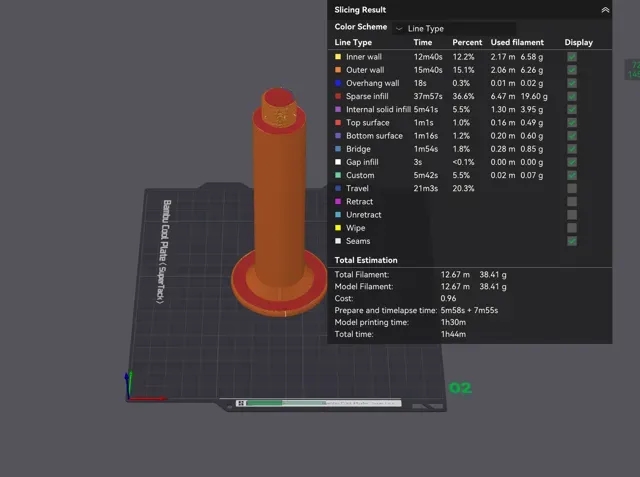The image size is (640, 477).
Task: Toggle Sparse infill display checkbox
Action: click(x=572, y=96)
